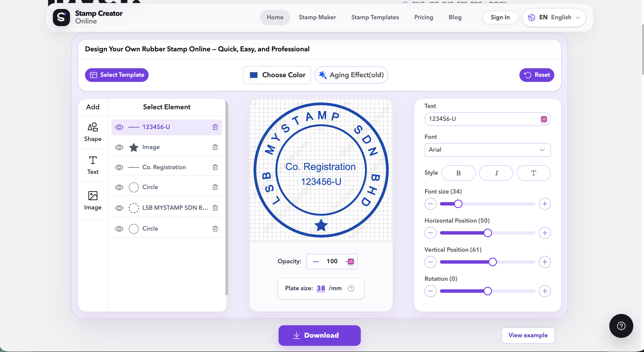Decrease Rotation with minus button

click(430, 291)
